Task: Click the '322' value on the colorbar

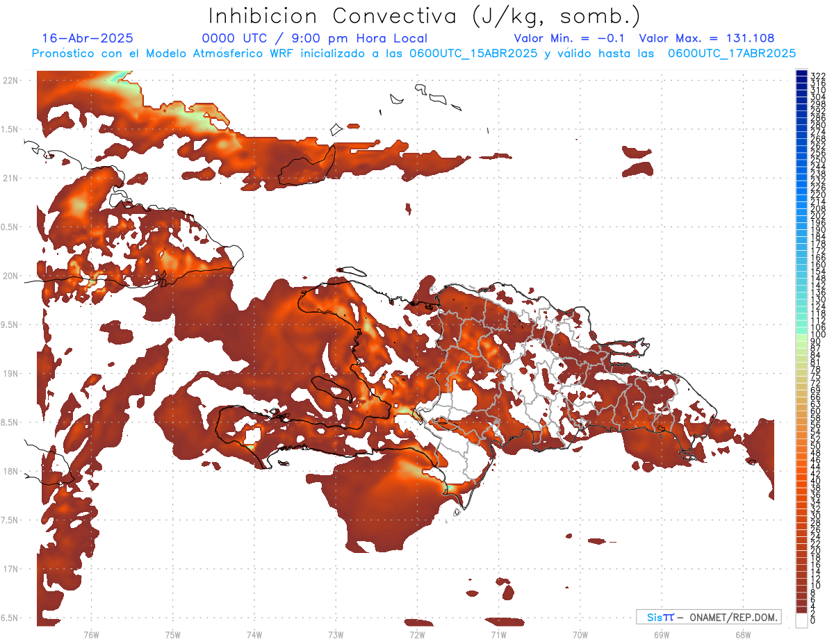Action: (x=818, y=76)
